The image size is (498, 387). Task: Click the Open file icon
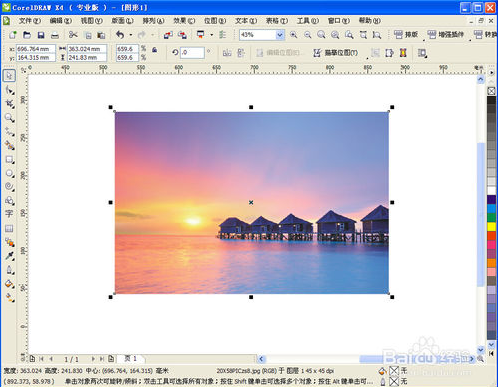point(27,35)
